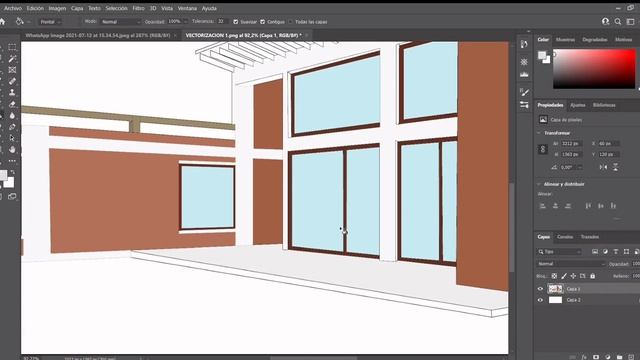Switch to the Ajustes tab
640x360 pixels.
(578, 105)
